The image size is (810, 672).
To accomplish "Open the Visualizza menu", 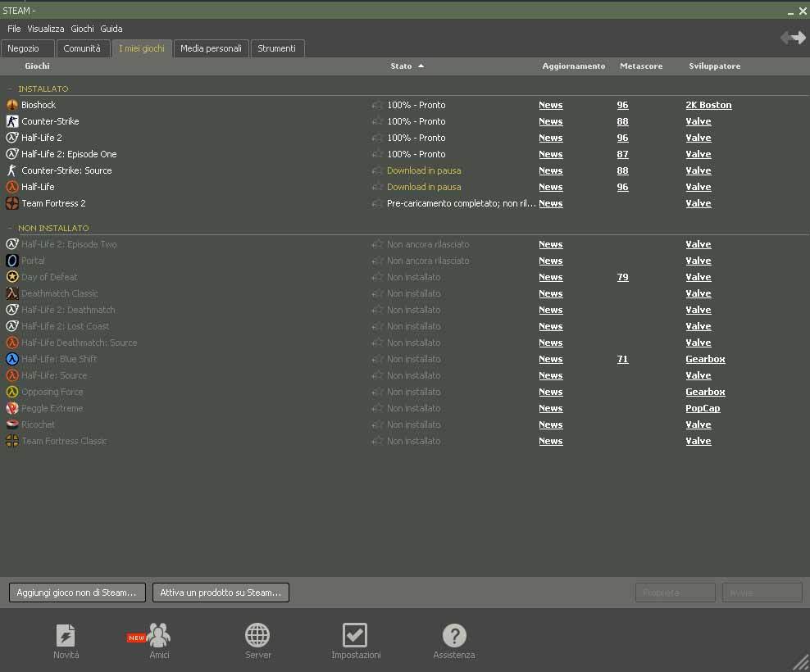I will click(45, 29).
